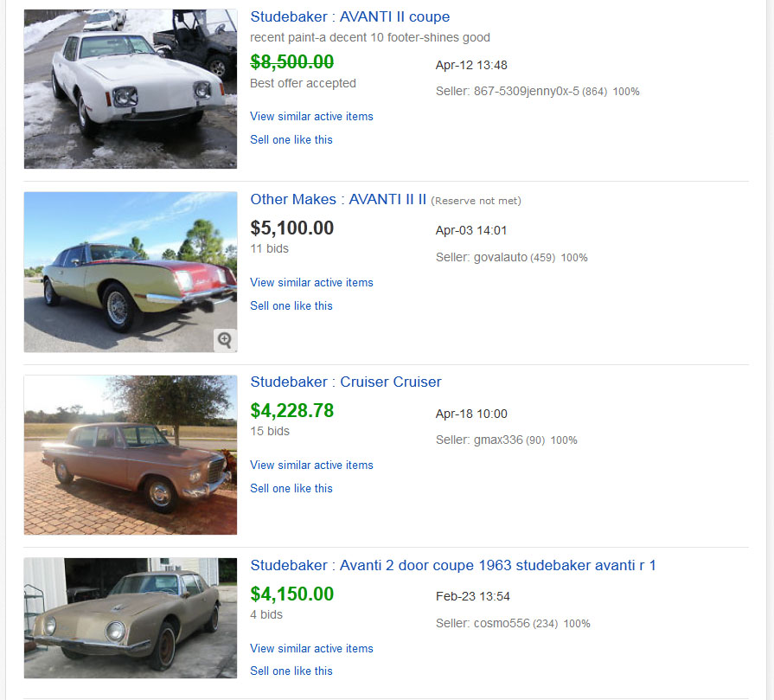Click the magnifier zoom icon on thumbnail
The width and height of the screenshot is (774, 700).
(x=225, y=340)
